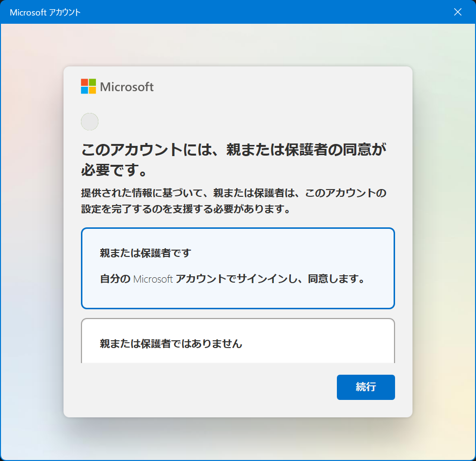Click the Microsoft wordmark beside the logo
This screenshot has height=461, width=476.
pos(127,87)
